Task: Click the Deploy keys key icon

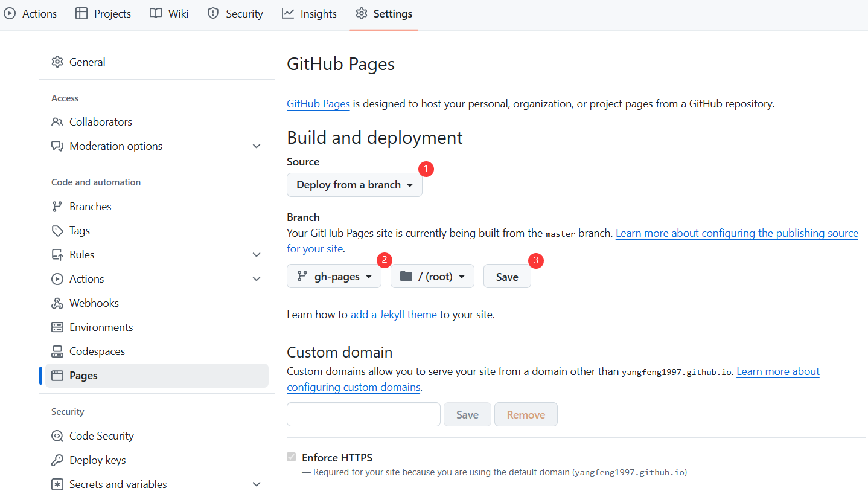Action: (x=57, y=460)
